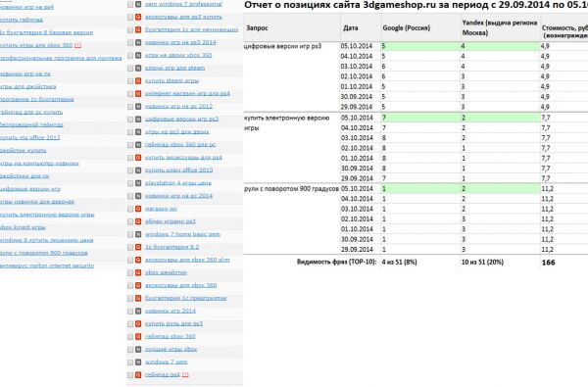The image size is (588, 387).
Task: Click the G badge beside купить аксессуары для ps4
Action: (138, 158)
